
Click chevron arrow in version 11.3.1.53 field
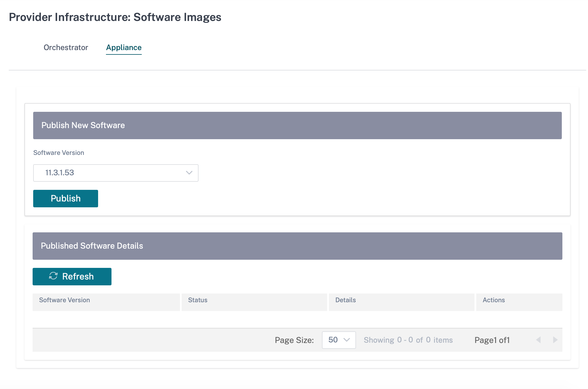tap(189, 173)
